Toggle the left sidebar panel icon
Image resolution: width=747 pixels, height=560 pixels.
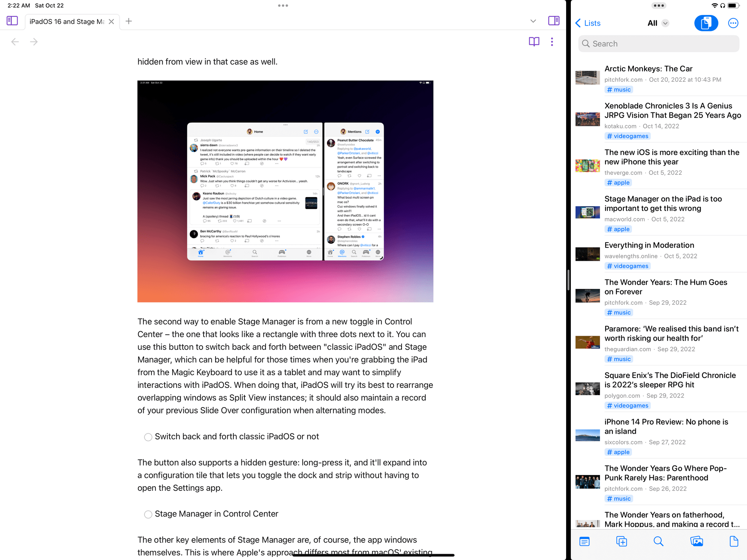click(x=12, y=21)
